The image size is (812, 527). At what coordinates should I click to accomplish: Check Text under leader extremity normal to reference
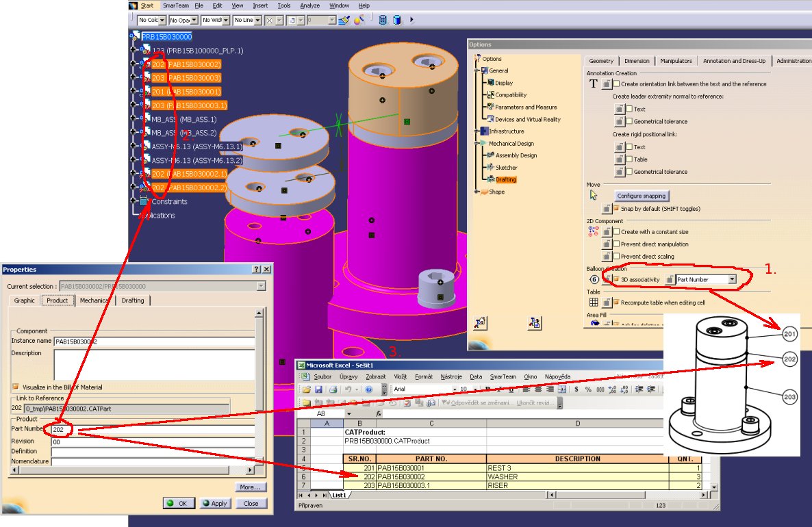pyautogui.click(x=629, y=110)
